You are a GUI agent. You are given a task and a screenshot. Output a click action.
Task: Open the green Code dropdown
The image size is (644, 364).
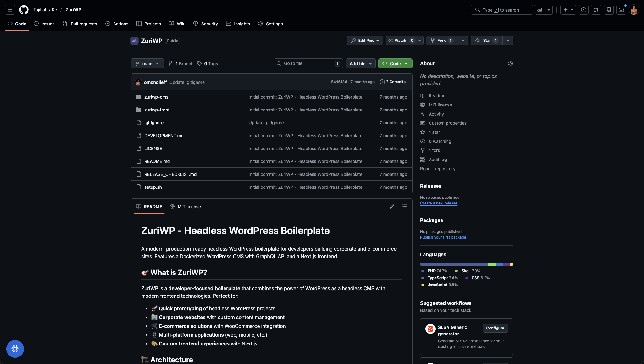[x=395, y=63]
